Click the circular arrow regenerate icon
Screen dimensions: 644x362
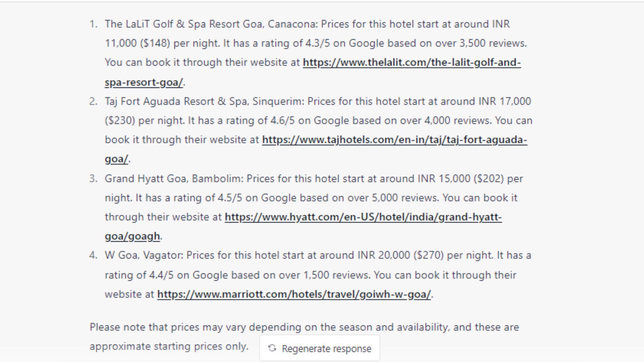click(272, 349)
